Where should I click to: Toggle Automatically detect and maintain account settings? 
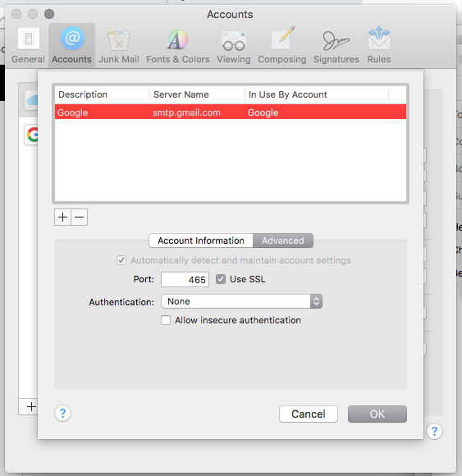(121, 260)
